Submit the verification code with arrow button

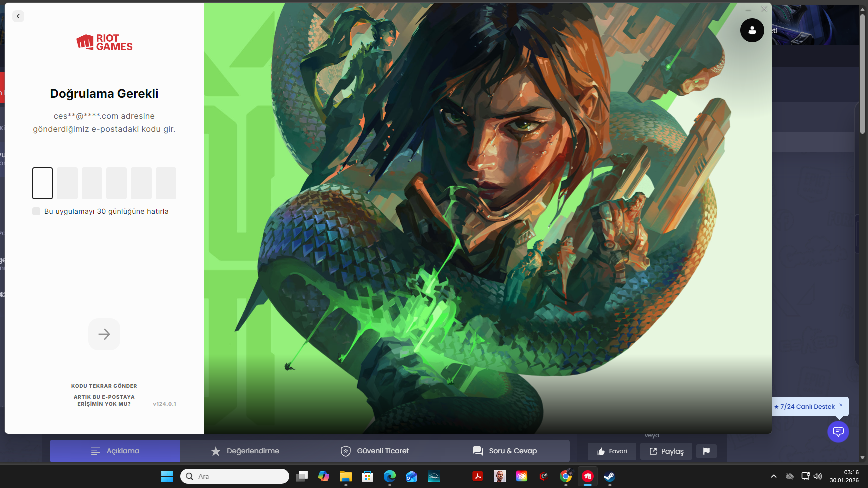click(104, 334)
